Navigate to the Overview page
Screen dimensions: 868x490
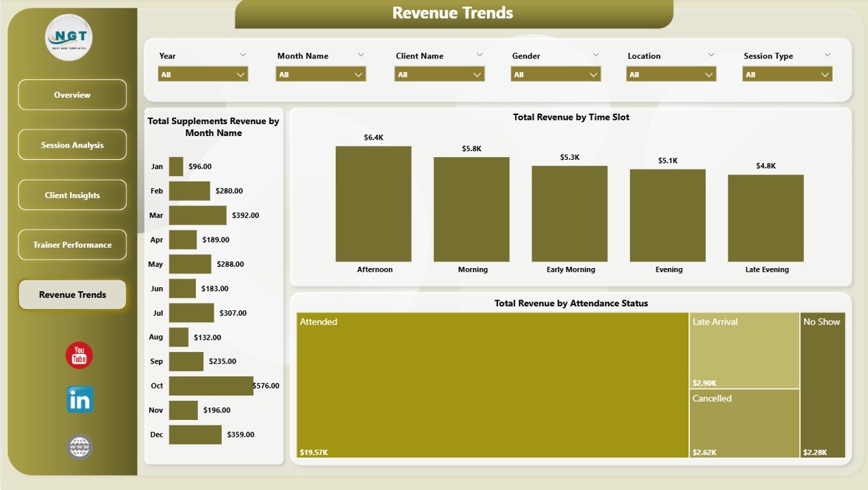pos(71,95)
